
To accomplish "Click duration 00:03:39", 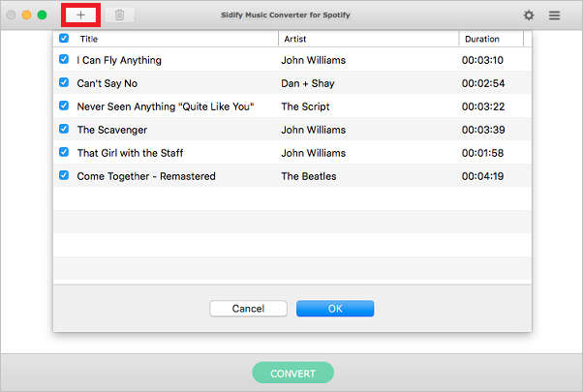I will pyautogui.click(x=483, y=130).
